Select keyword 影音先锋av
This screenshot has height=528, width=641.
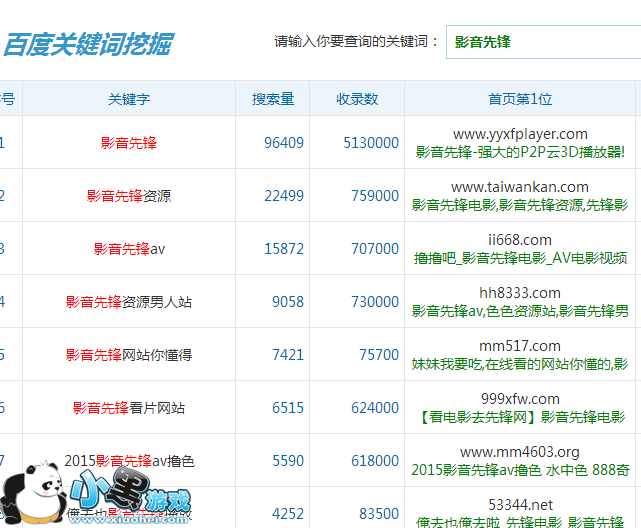(129, 248)
